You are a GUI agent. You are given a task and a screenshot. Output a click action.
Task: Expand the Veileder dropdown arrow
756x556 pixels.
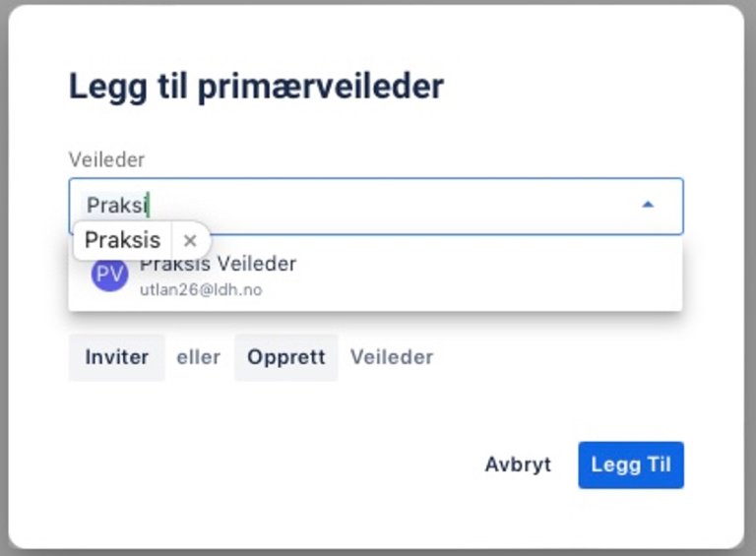[648, 205]
